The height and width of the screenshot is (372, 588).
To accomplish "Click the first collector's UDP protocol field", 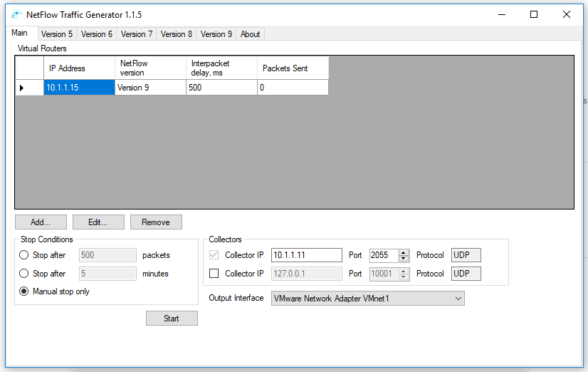I will [466, 255].
